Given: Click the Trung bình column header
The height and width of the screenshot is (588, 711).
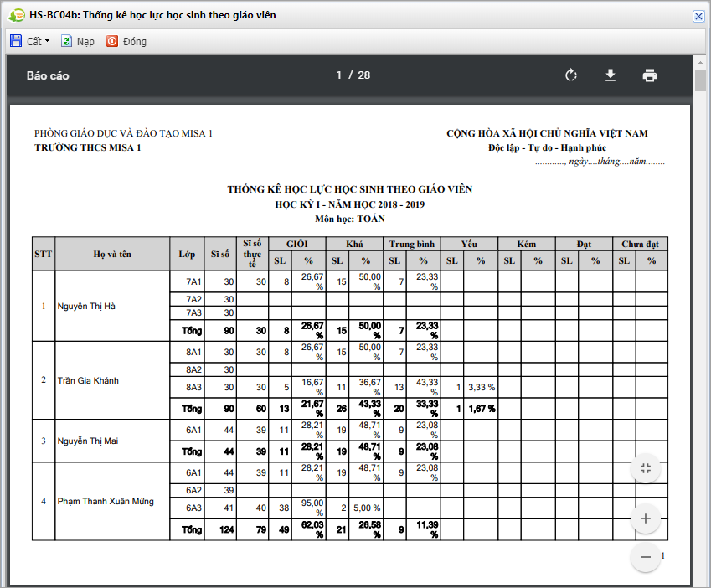Looking at the screenshot, I should [412, 244].
